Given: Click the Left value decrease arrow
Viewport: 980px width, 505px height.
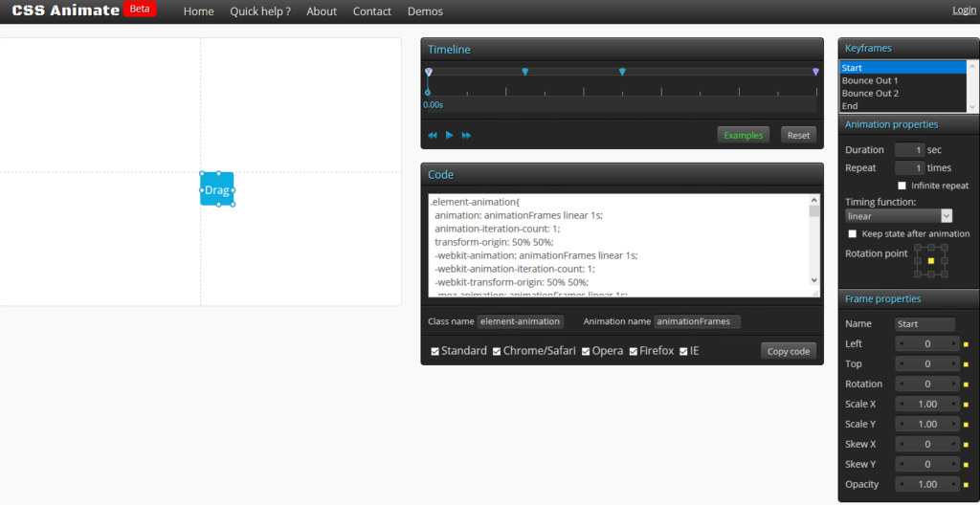Looking at the screenshot, I should 902,344.
